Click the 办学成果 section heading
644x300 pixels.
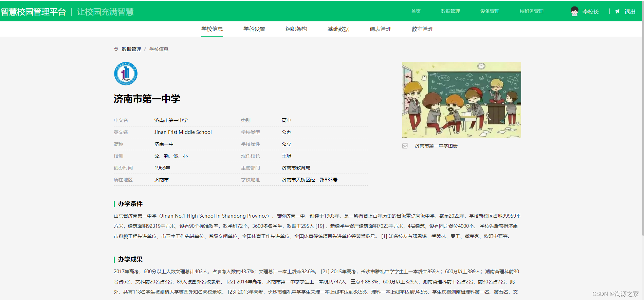pyautogui.click(x=130, y=259)
